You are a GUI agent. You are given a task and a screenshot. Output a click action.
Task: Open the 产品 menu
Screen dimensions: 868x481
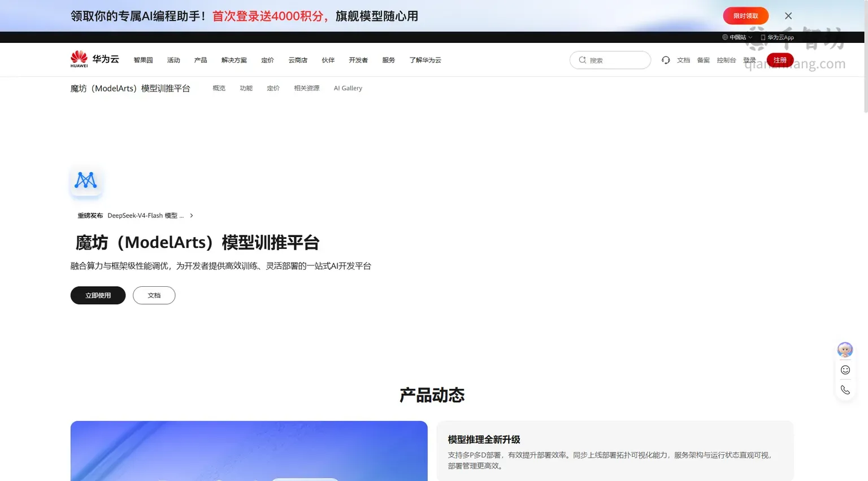click(x=201, y=60)
